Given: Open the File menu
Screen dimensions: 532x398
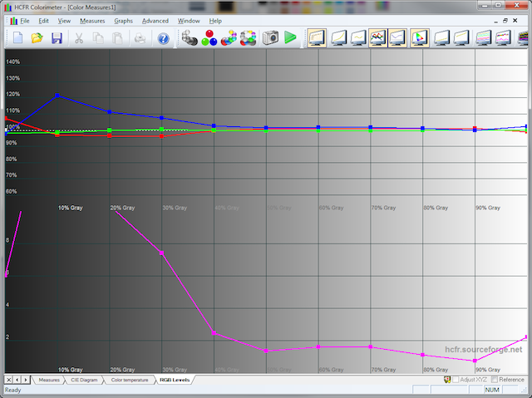Looking at the screenshot, I should click(x=25, y=21).
